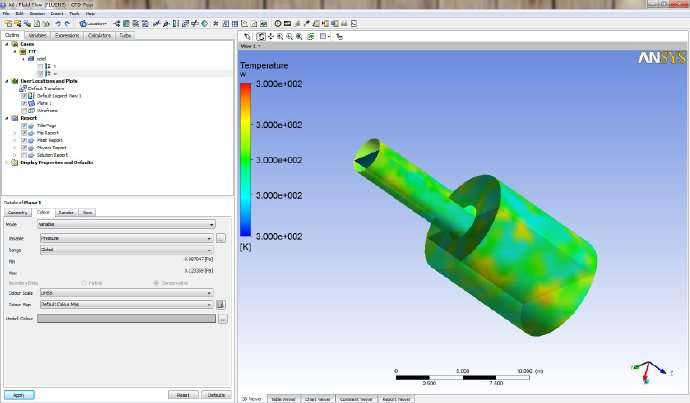Click the Undo arrow icon in toolbar
690x403 pixels.
[58, 23]
